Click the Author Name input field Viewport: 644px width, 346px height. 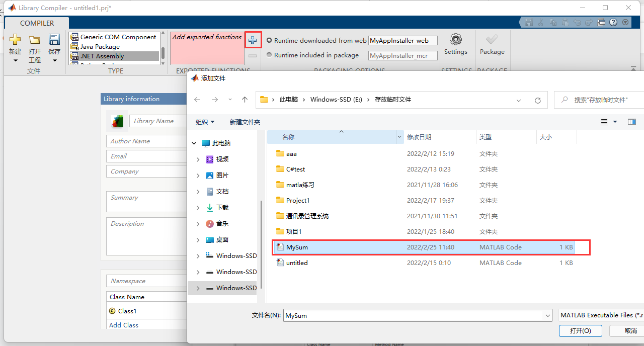coord(147,141)
